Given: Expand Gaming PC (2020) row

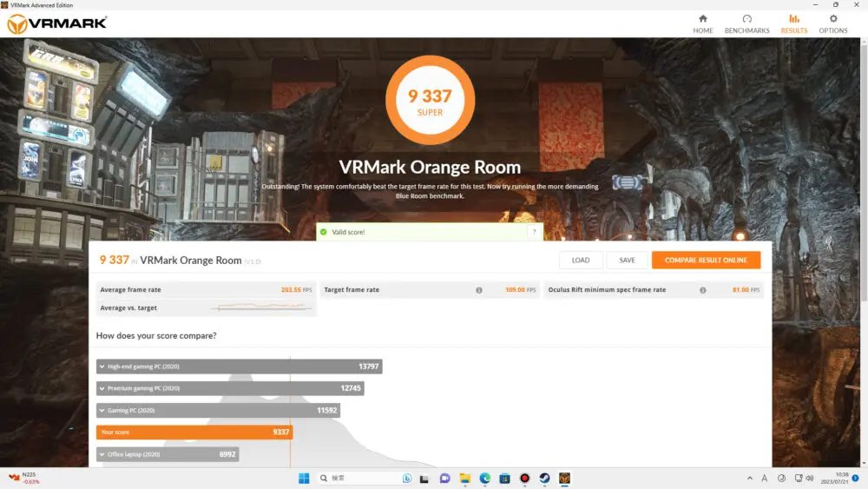Looking at the screenshot, I should 218,410.
